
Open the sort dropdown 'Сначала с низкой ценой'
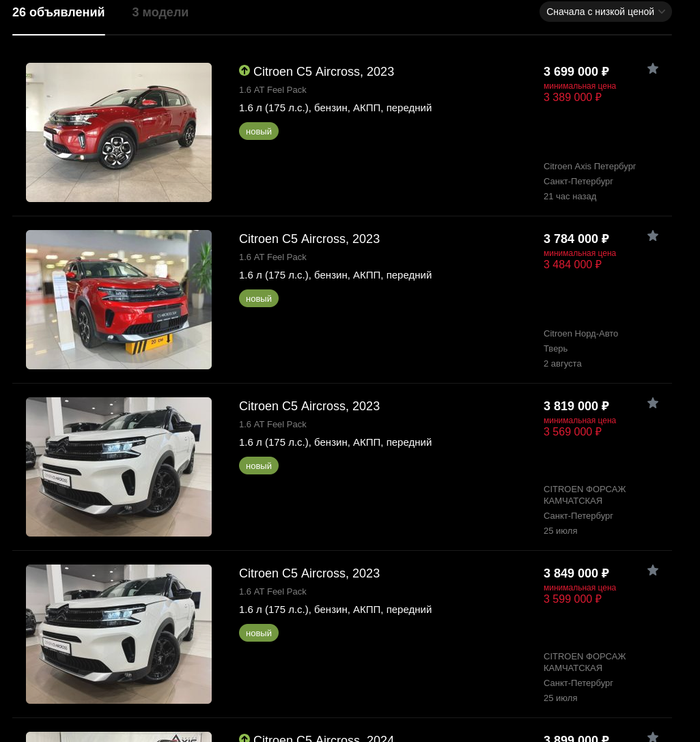(605, 12)
